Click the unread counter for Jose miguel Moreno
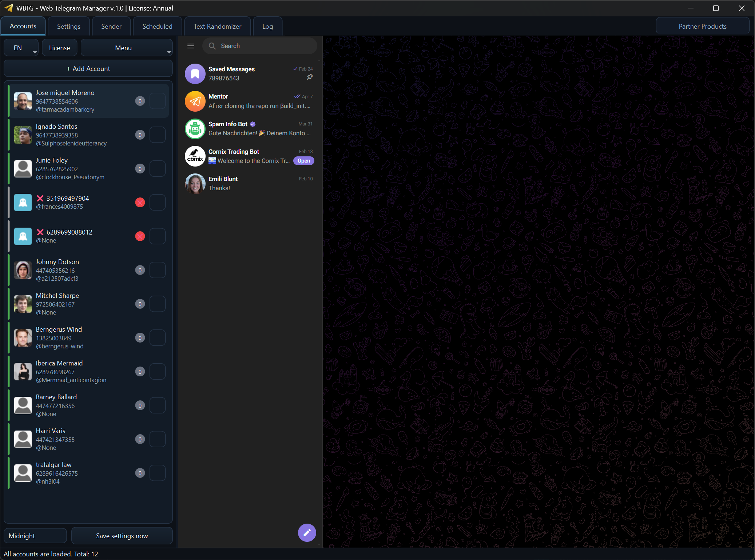 click(140, 101)
